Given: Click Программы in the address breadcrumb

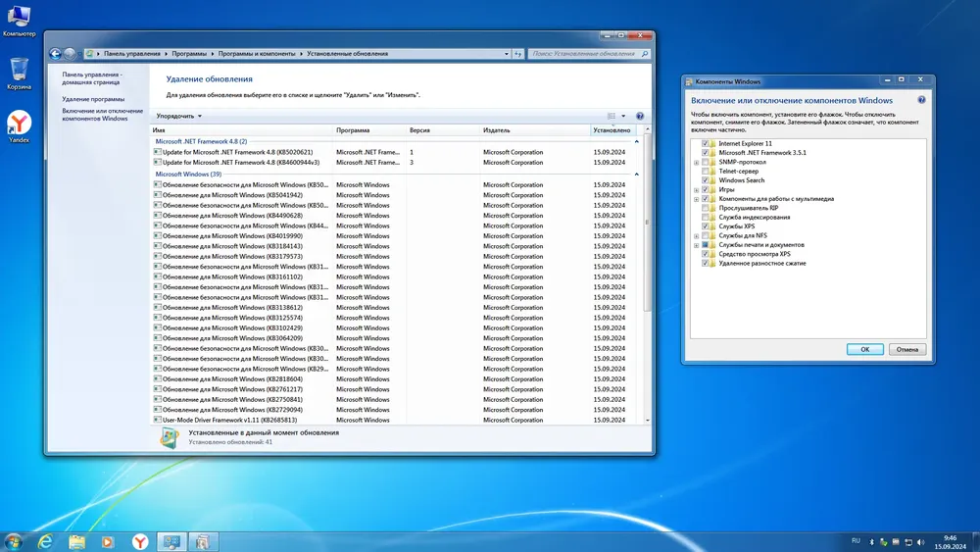Looking at the screenshot, I should 191,54.
